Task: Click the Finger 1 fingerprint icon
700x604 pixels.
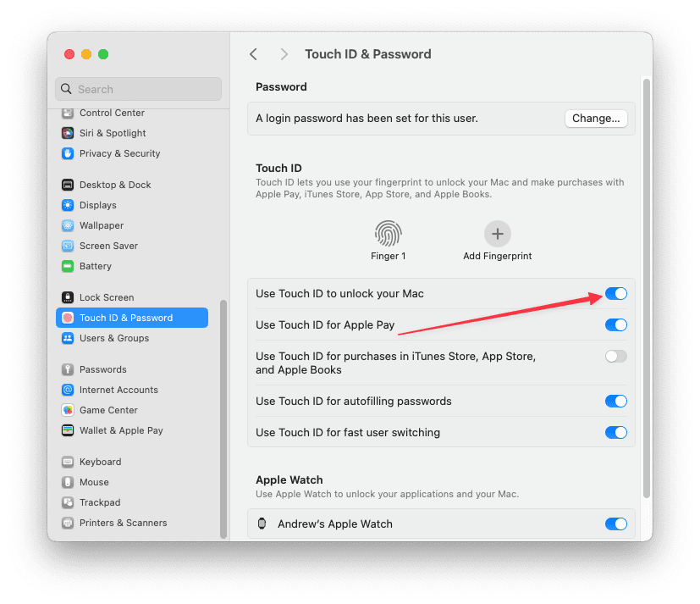Action: click(388, 233)
